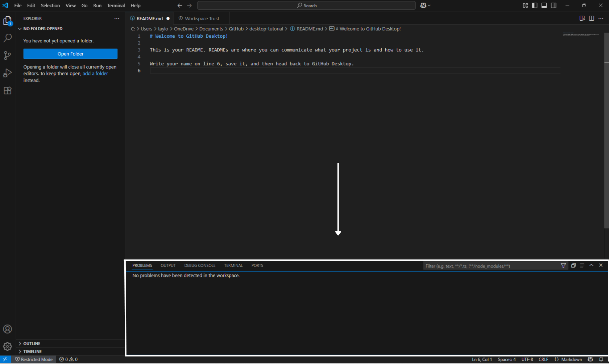Toggle bottom panel visibility
This screenshot has height=364, width=609.
pos(544,5)
